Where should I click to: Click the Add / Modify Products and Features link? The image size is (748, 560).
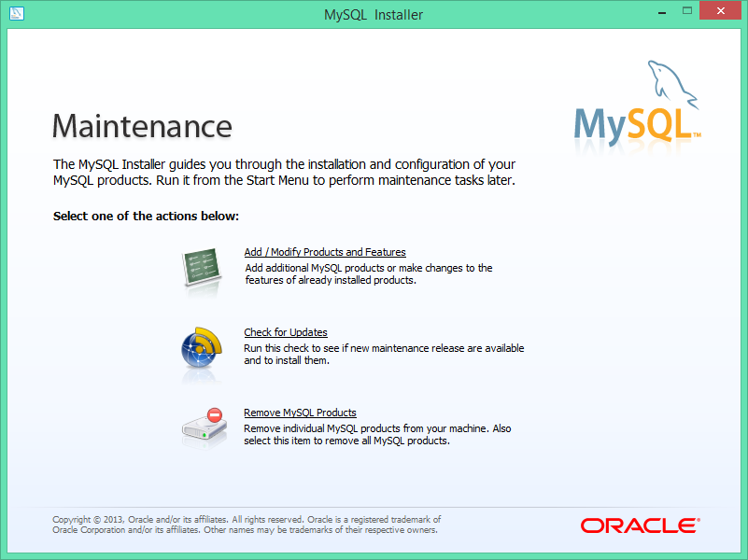tap(325, 252)
